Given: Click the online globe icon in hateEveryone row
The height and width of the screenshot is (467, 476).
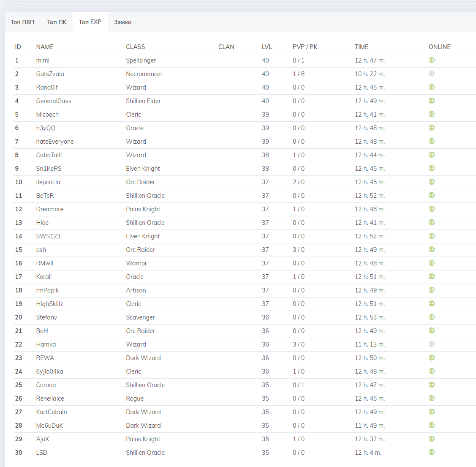Looking at the screenshot, I should click(431, 142).
